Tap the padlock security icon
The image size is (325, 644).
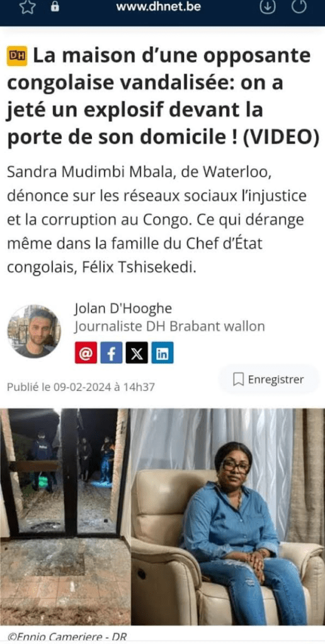[x=55, y=7]
